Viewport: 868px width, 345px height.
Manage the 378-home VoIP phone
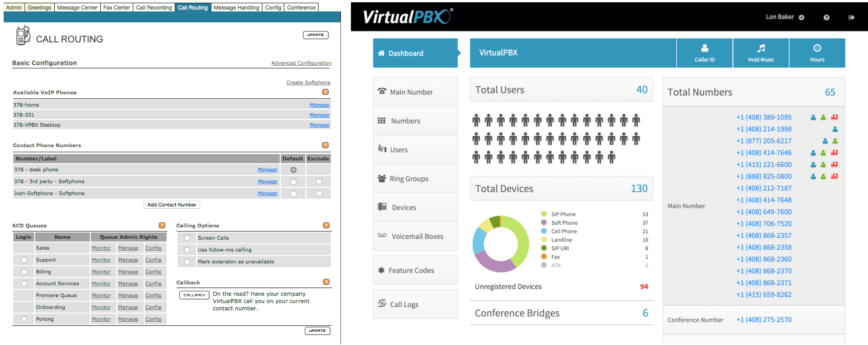tap(319, 105)
